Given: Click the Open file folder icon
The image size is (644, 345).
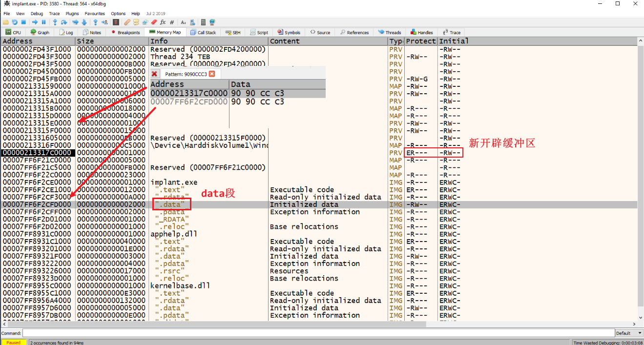Looking at the screenshot, I should coord(5,22).
